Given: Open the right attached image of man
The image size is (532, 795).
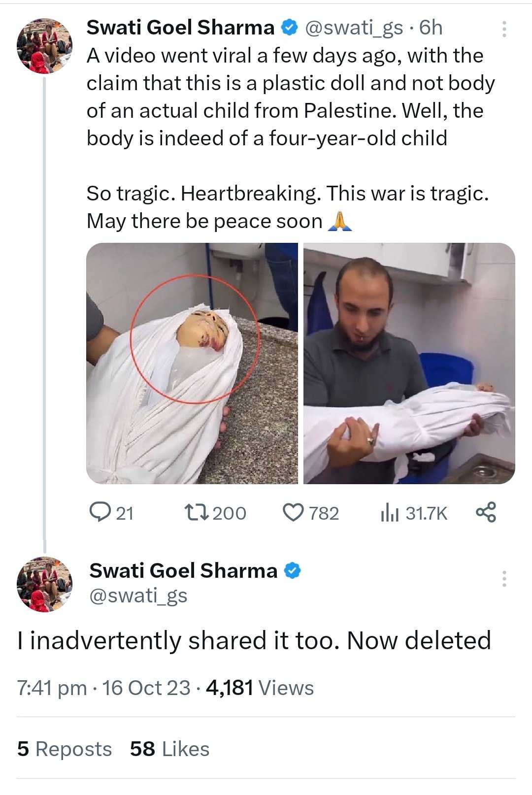Looking at the screenshot, I should click(409, 363).
